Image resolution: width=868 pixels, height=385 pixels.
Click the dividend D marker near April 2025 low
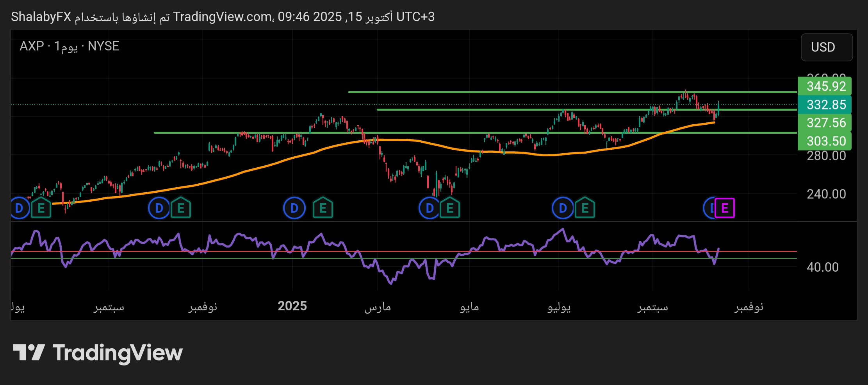pyautogui.click(x=429, y=208)
